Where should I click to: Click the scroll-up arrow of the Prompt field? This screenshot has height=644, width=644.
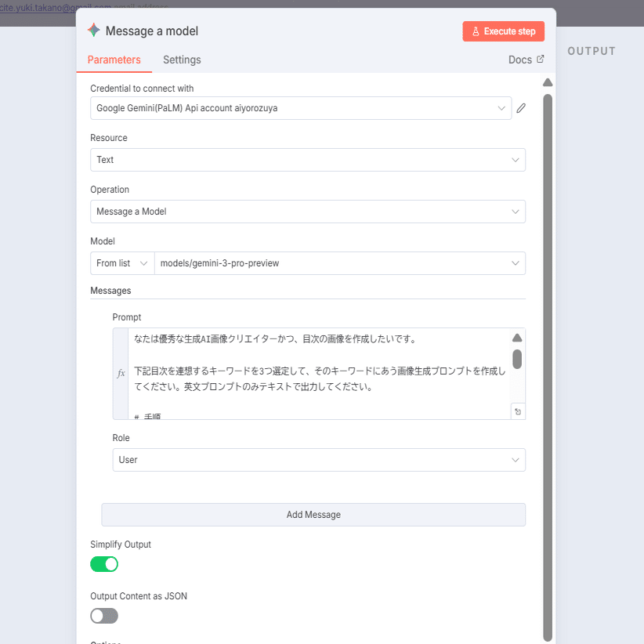[517, 338]
